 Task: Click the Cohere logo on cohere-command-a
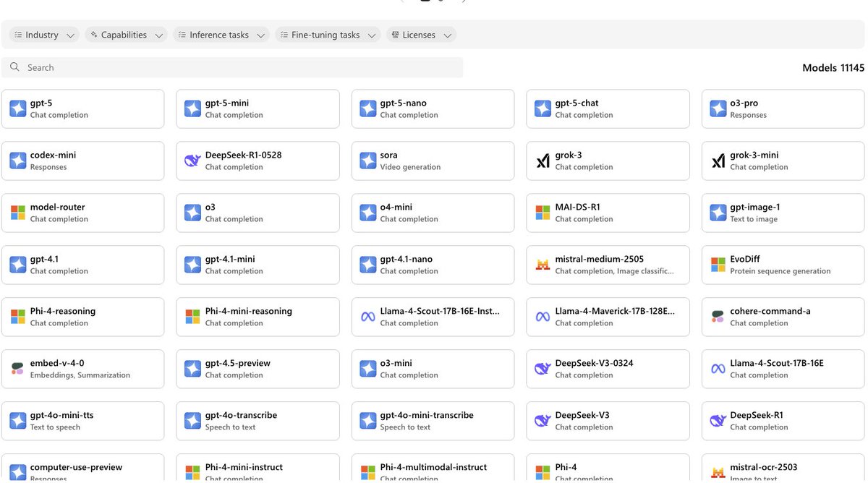pyautogui.click(x=718, y=317)
